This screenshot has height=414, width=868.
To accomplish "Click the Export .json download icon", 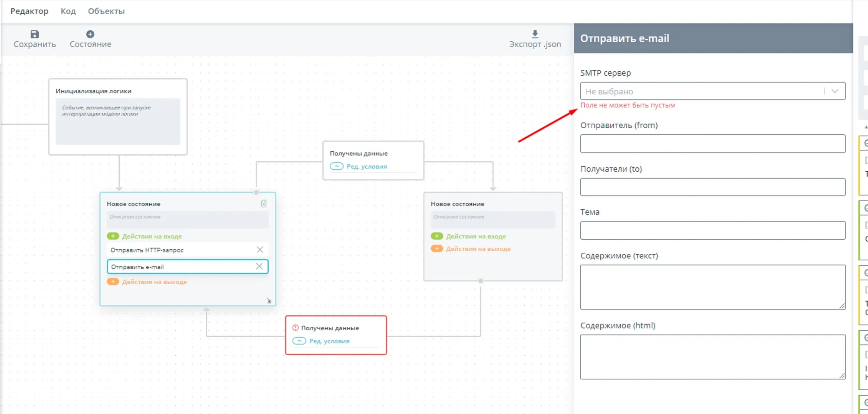I will tap(535, 34).
